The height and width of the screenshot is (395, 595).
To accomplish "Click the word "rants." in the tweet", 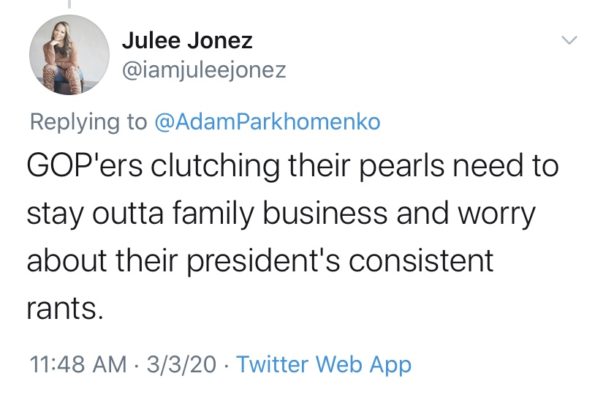I will coord(65,308).
